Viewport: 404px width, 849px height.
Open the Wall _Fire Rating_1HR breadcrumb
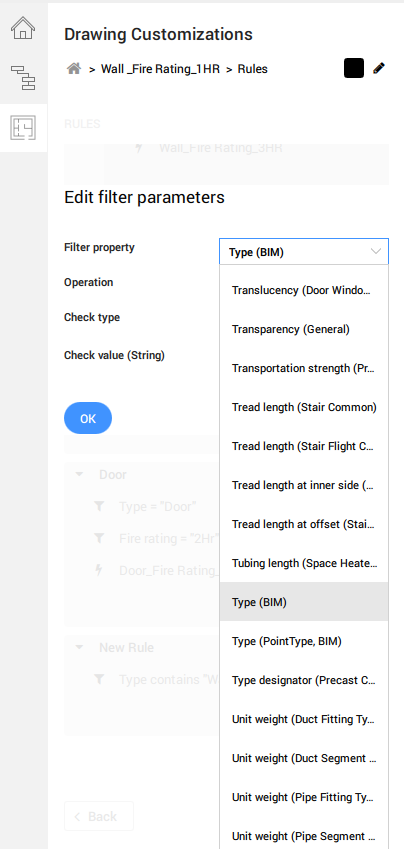(x=160, y=69)
